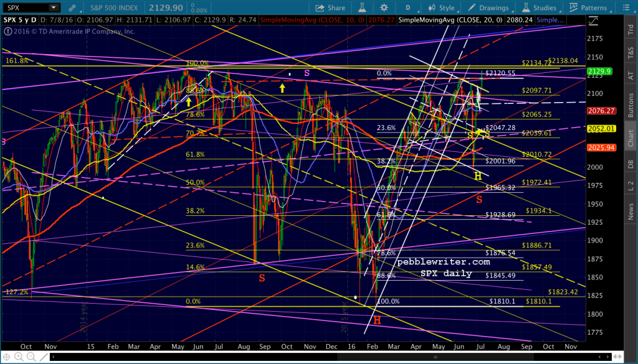The image size is (638, 364).
Task: Click the $1928.69 retracement label
Action: 500,215
